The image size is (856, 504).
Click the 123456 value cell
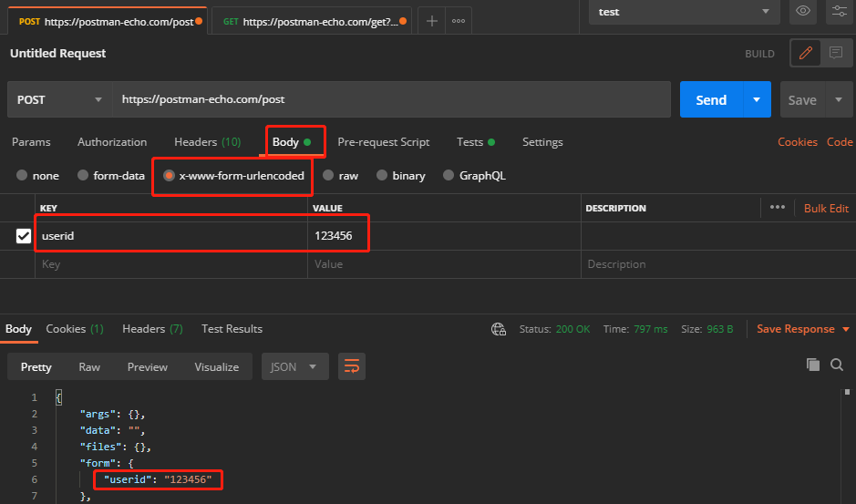(444, 236)
